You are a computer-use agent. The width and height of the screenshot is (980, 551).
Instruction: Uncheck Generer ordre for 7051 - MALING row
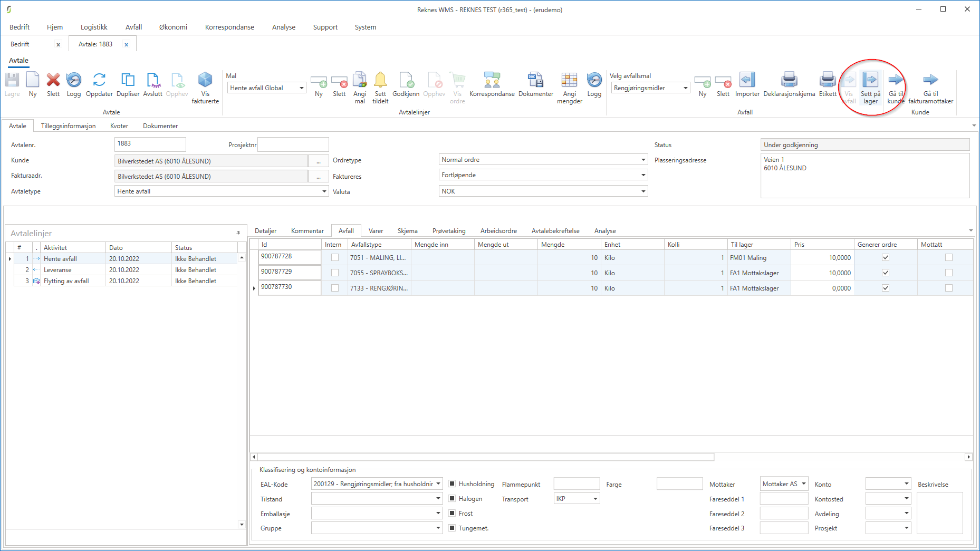[x=886, y=258]
